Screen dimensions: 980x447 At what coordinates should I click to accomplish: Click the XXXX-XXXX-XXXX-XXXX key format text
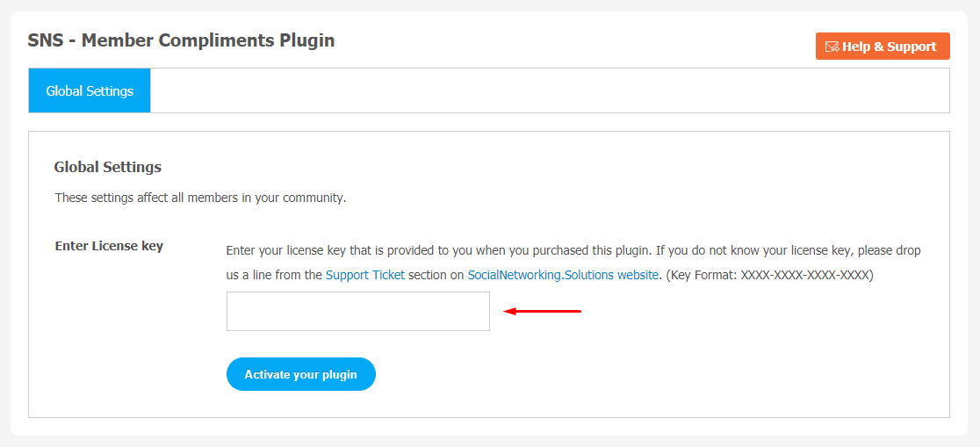805,275
